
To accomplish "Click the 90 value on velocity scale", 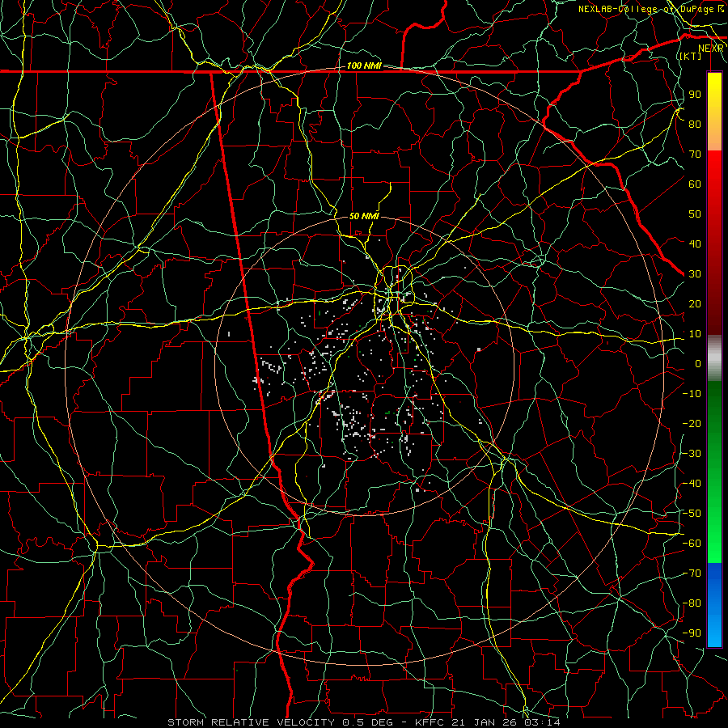I will point(695,95).
